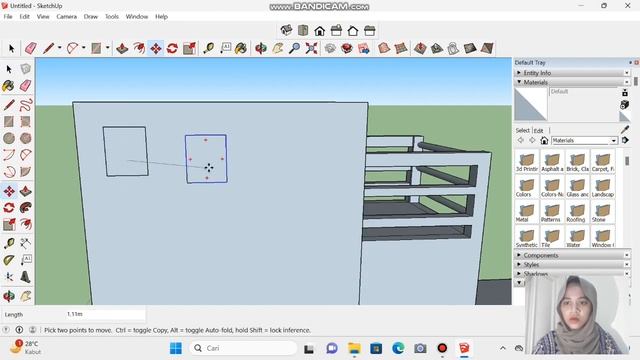This screenshot has width=640, height=360.
Task: Click the Create Material icon
Action: click(624, 105)
